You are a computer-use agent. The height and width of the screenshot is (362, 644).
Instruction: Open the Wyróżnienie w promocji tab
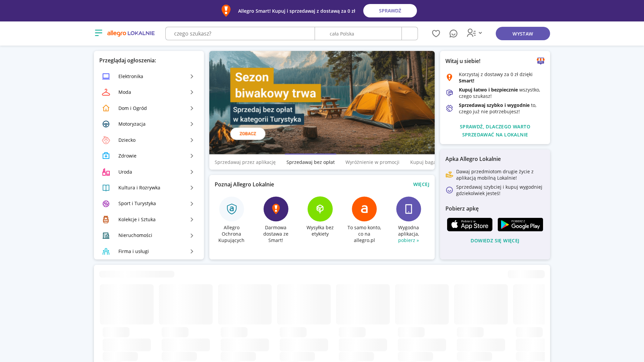click(x=372, y=162)
